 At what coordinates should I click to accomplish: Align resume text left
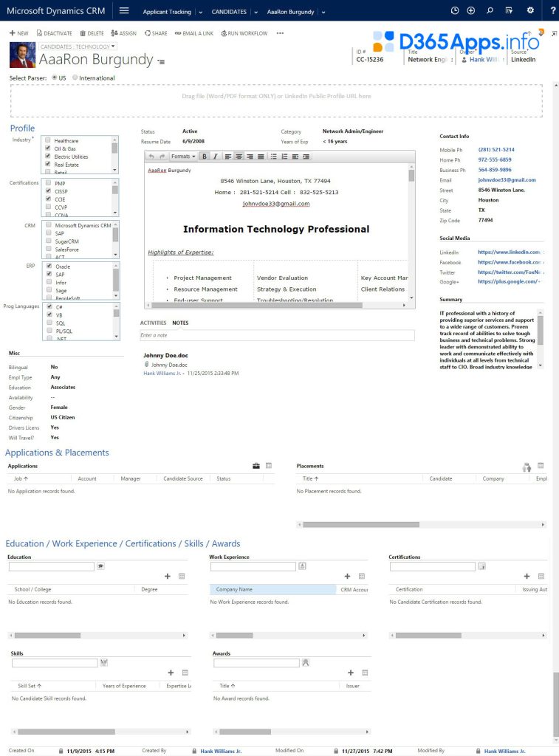228,157
